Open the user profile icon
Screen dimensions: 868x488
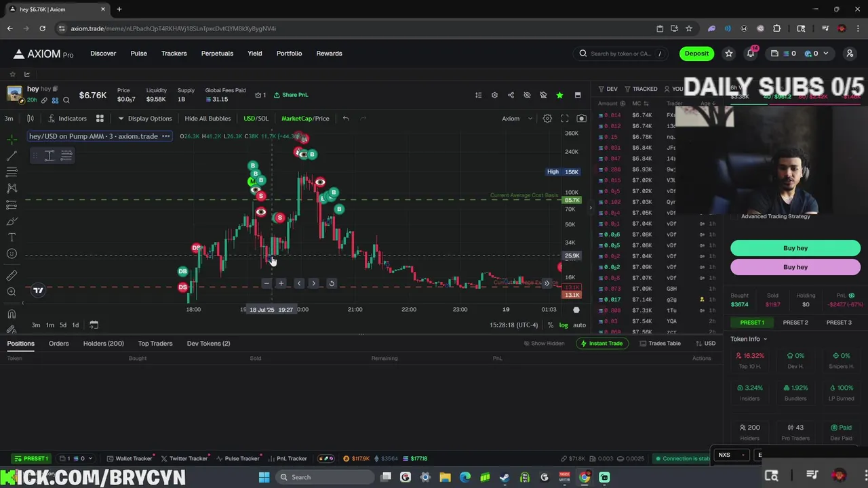(849, 54)
